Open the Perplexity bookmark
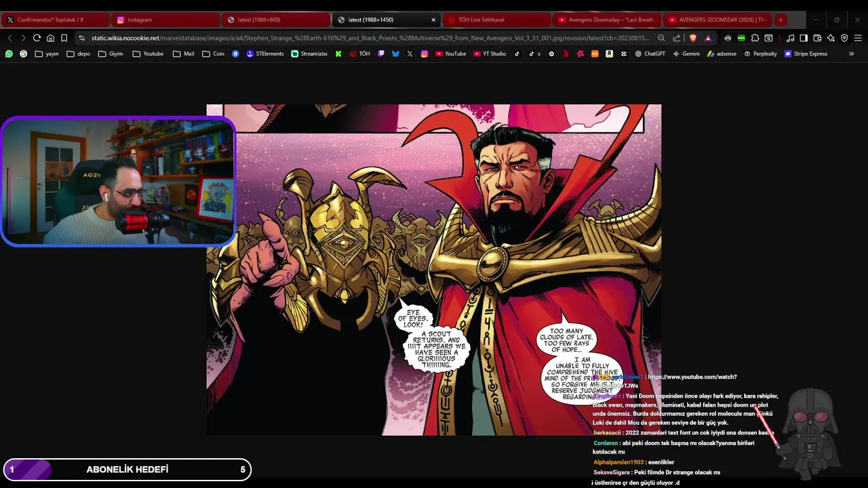 click(x=760, y=54)
